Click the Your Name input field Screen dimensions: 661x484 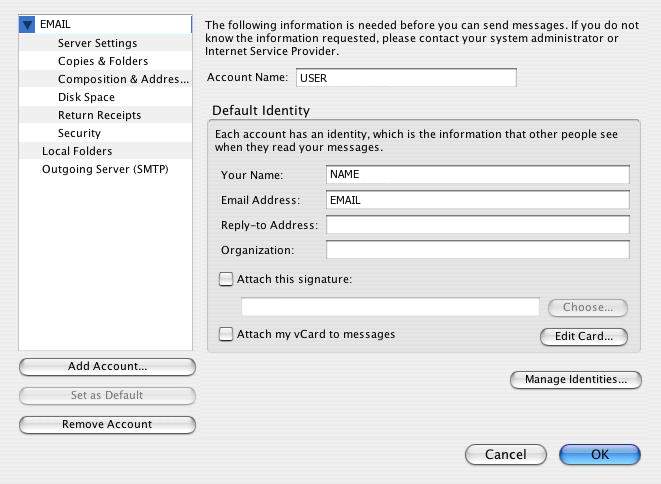coord(478,175)
